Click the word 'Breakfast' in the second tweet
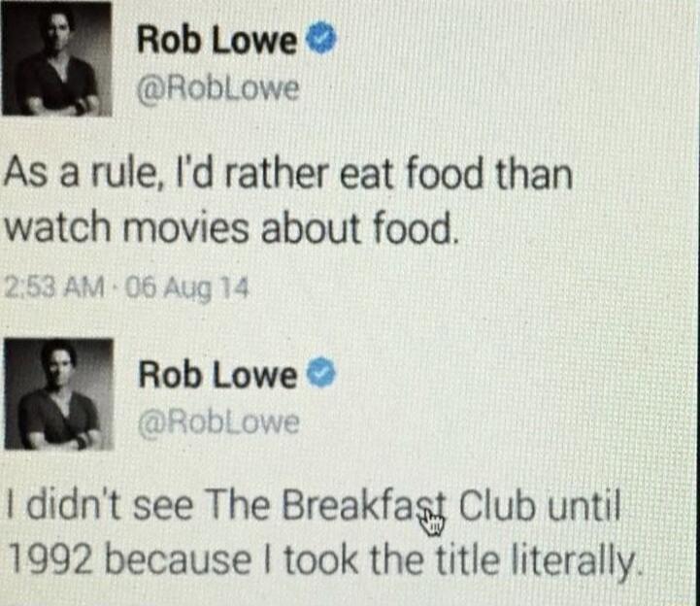This screenshot has width=700, height=606. click(363, 506)
